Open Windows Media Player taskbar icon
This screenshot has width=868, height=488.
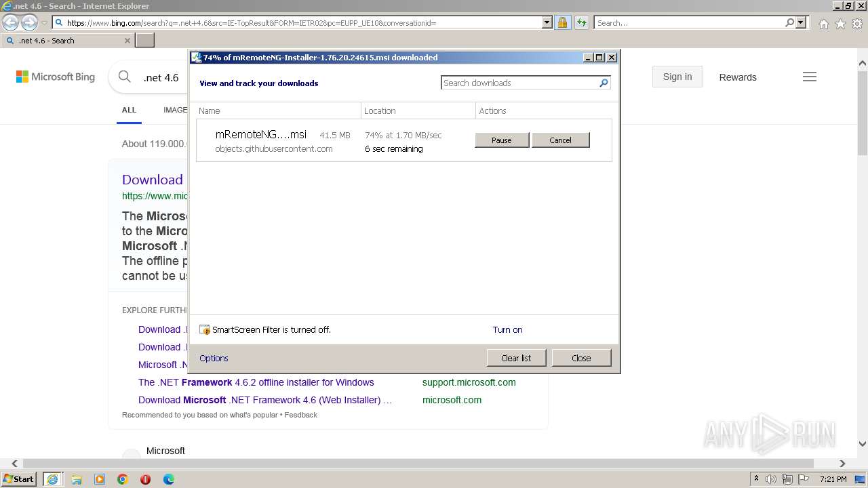click(100, 479)
